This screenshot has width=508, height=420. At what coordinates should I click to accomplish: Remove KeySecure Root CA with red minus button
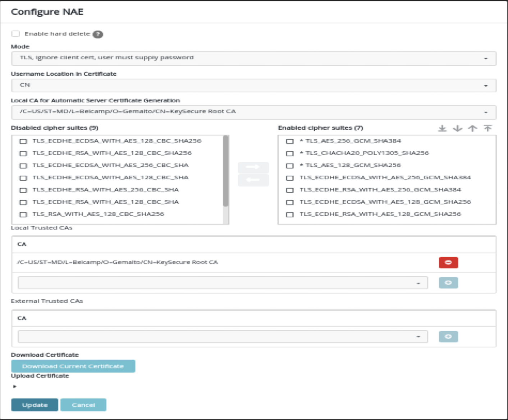click(448, 263)
